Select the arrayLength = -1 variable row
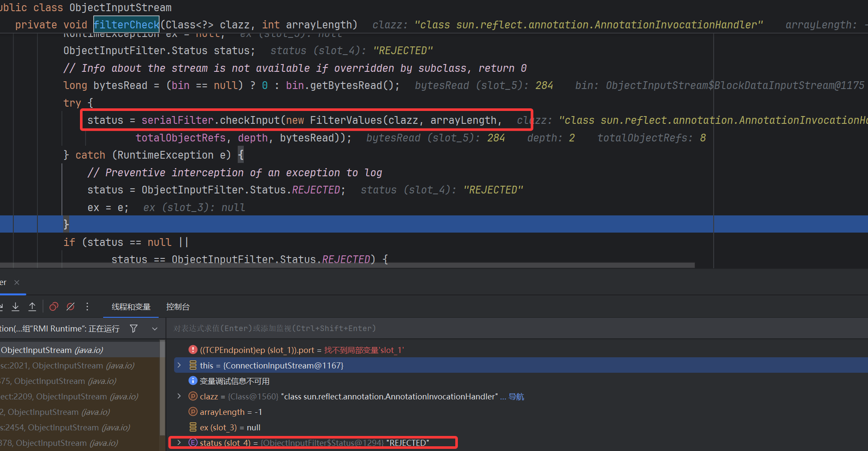This screenshot has height=451, width=868. tap(231, 412)
